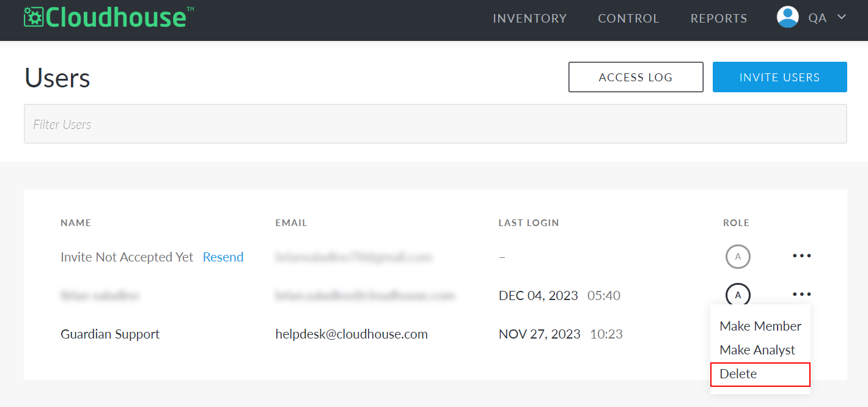Open the INVENTORY navigation menu
This screenshot has height=407, width=868.
point(530,18)
